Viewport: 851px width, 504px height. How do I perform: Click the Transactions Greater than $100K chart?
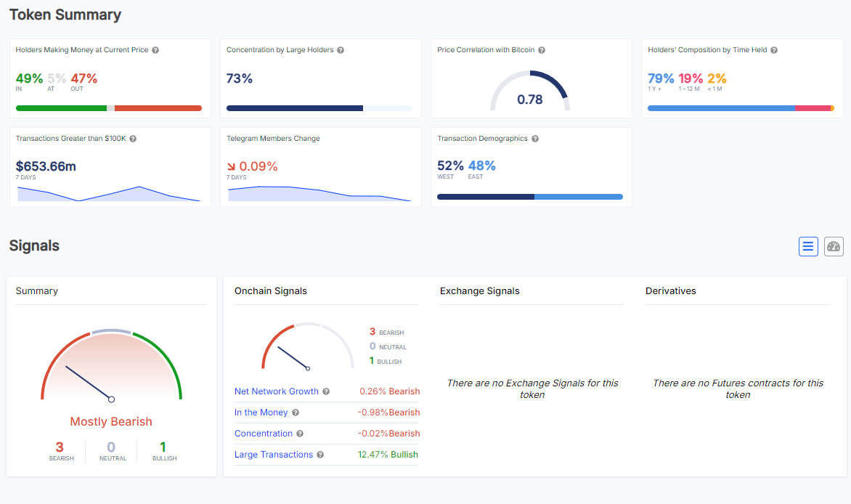coord(109,193)
